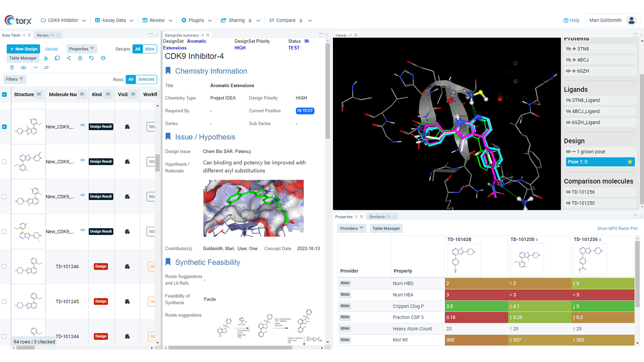Viewport: 644px width, 362px height.
Task: Click the swap arrows icon
Action: [x=46, y=68]
